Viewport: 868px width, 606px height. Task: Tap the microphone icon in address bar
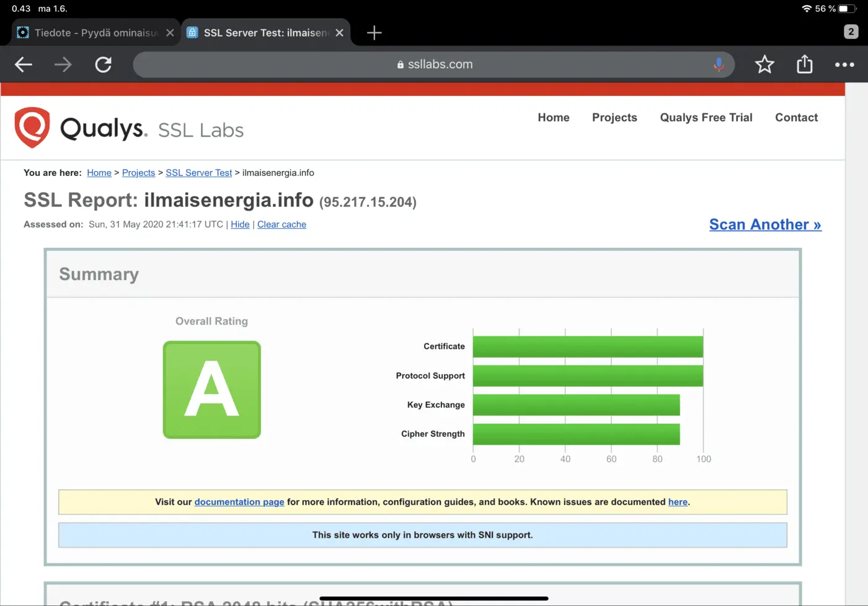click(719, 64)
